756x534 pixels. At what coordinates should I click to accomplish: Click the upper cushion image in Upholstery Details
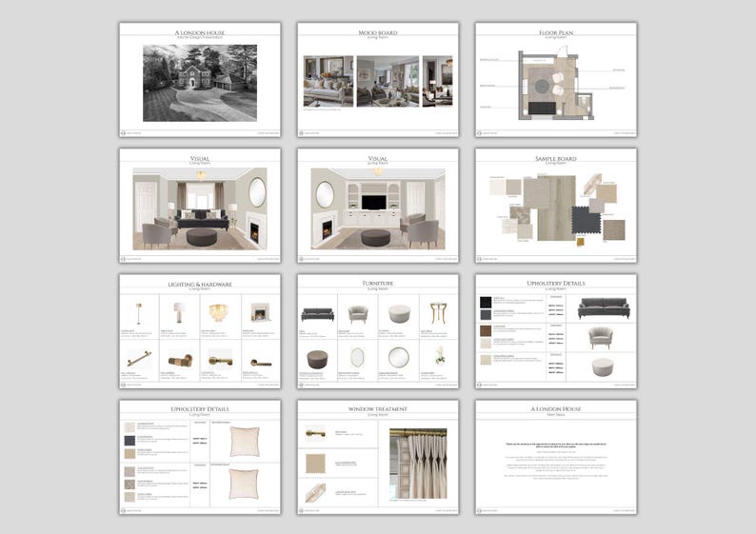[x=245, y=442]
